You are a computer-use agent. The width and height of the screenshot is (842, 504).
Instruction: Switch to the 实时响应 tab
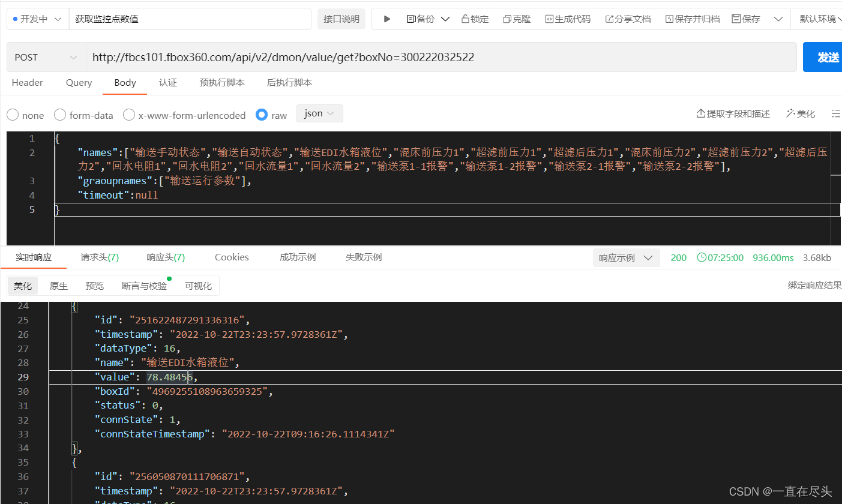coord(34,257)
